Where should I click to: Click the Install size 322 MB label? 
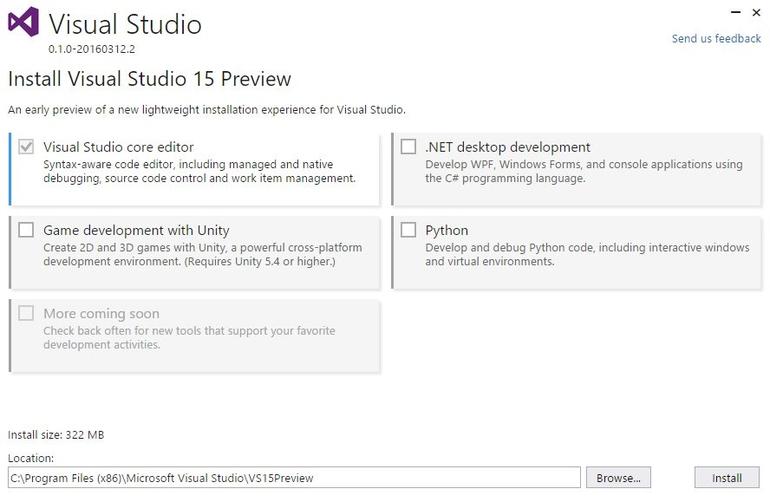pos(56,435)
